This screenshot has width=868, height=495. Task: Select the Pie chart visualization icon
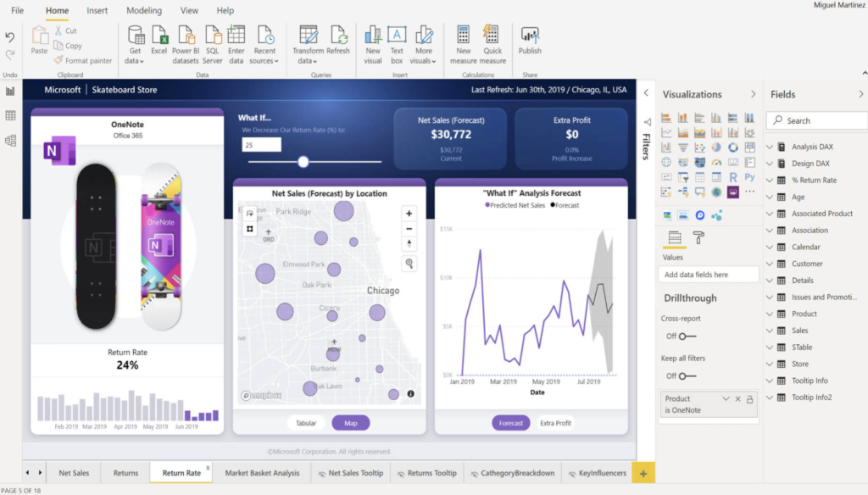tap(716, 147)
